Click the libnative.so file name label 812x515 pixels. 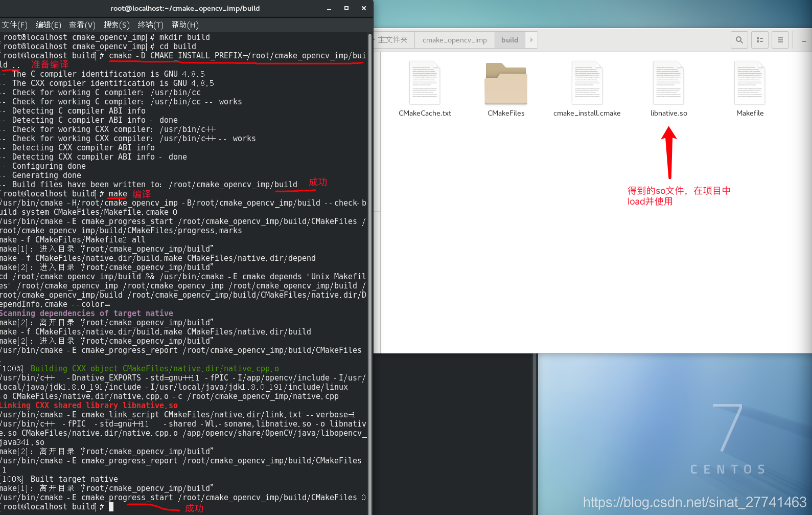[668, 113]
